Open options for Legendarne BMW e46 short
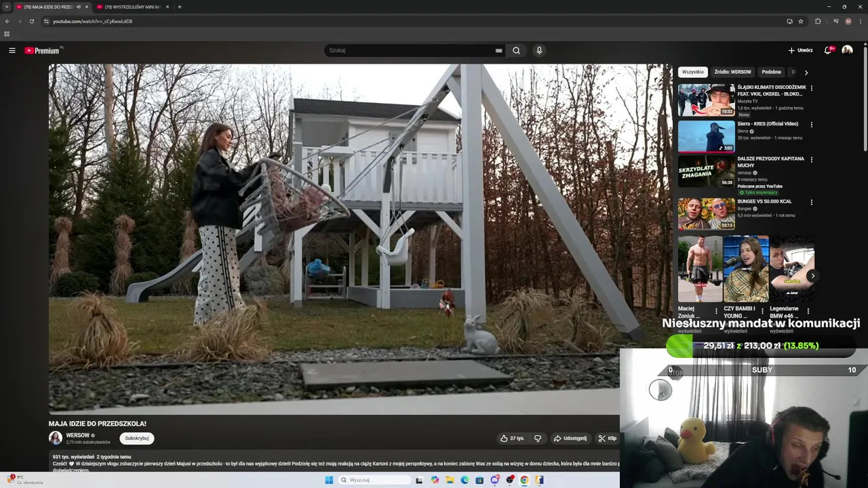This screenshot has width=868, height=488. (x=808, y=311)
